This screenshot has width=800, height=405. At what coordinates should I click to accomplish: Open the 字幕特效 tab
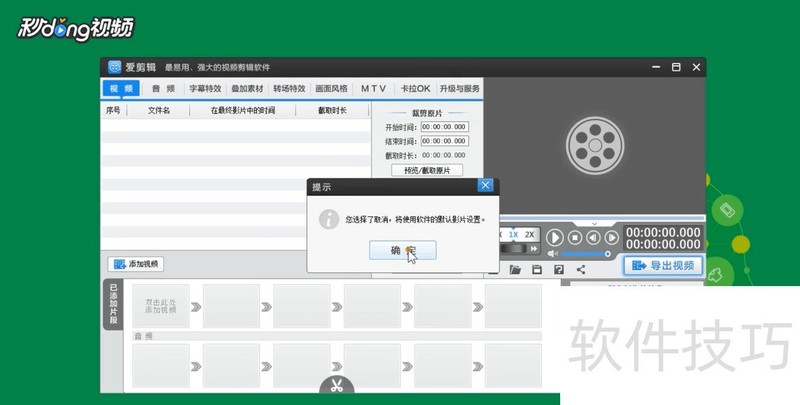(205, 88)
